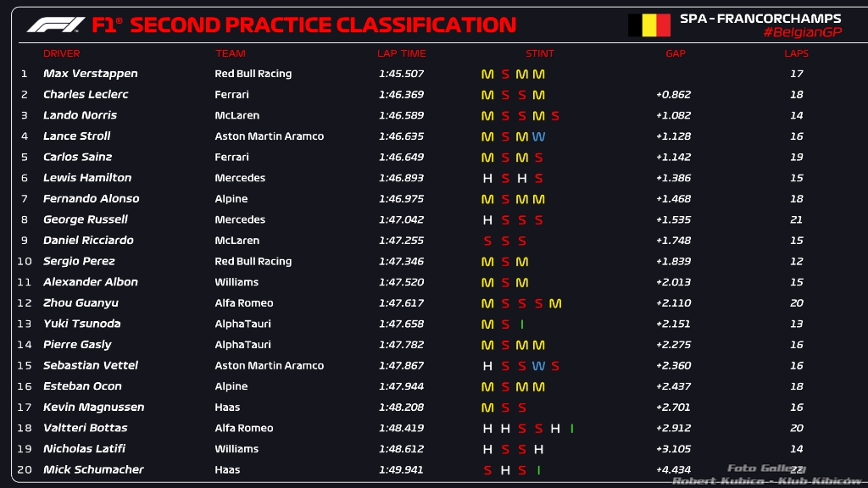Click the F1 logo in the header
Image resolution: width=868 pixels, height=488 pixels.
click(x=55, y=25)
